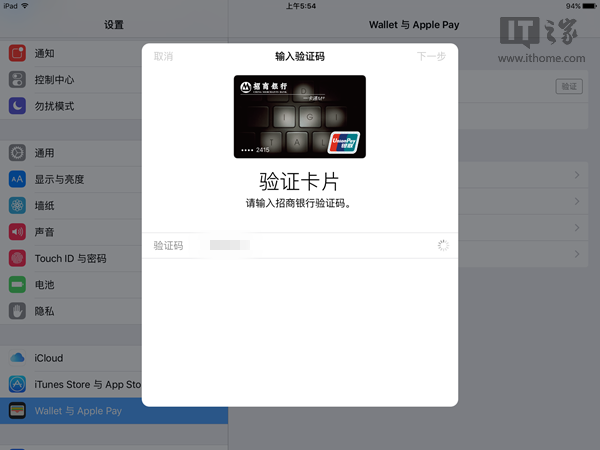Tap the battery indicator in status bar
Viewport: 600px width, 450px height.
point(589,6)
